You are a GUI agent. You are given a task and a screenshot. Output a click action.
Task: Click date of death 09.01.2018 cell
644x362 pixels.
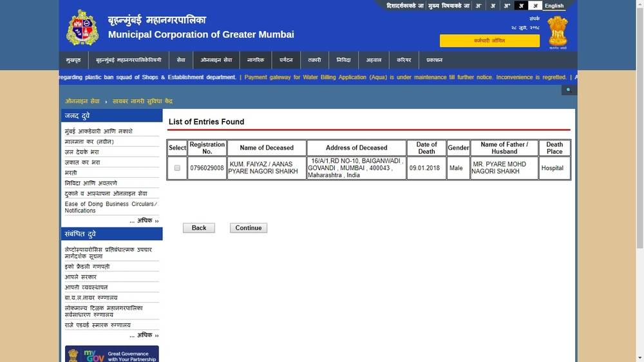426,168
